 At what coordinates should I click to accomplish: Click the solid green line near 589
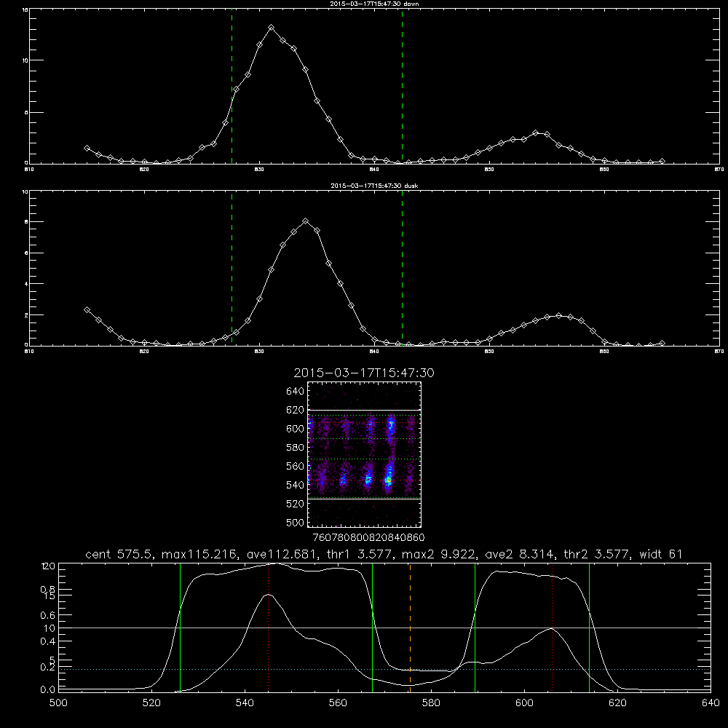pos(475,628)
